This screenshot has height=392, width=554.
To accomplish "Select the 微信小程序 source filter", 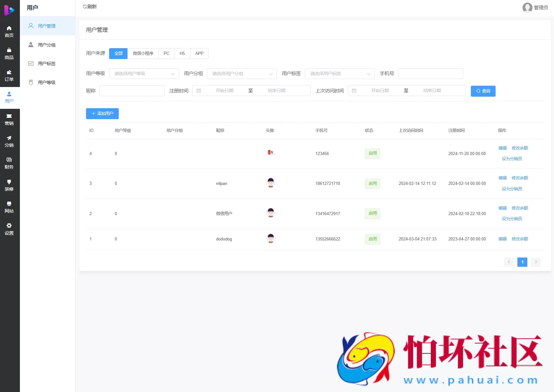I will 143,54.
